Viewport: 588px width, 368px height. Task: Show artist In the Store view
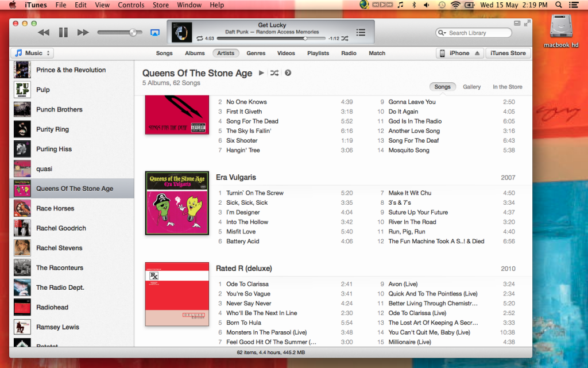click(x=508, y=87)
